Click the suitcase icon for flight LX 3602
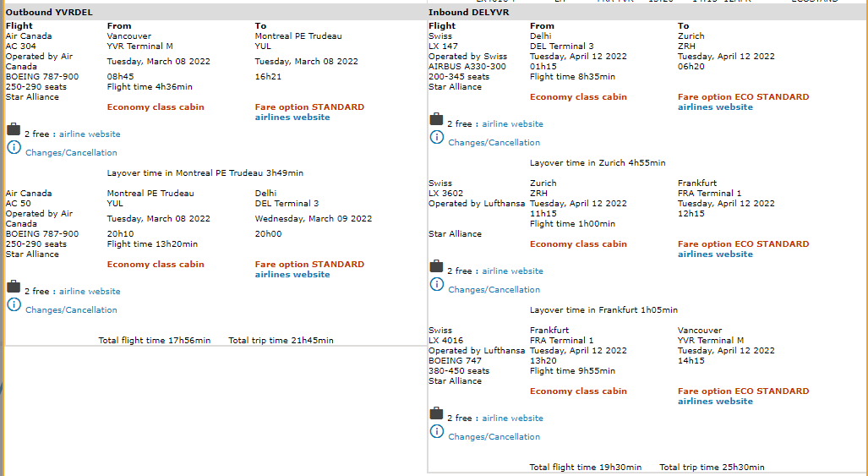 click(436, 266)
